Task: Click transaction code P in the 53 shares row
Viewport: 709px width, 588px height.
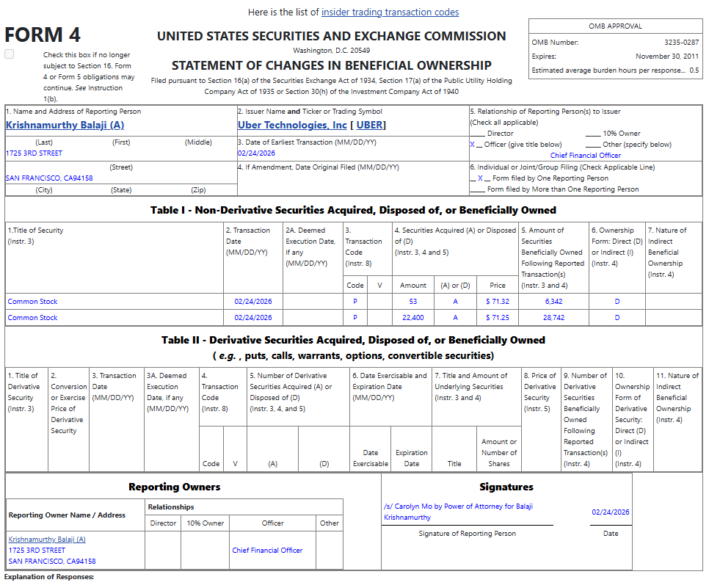Action: (x=355, y=301)
